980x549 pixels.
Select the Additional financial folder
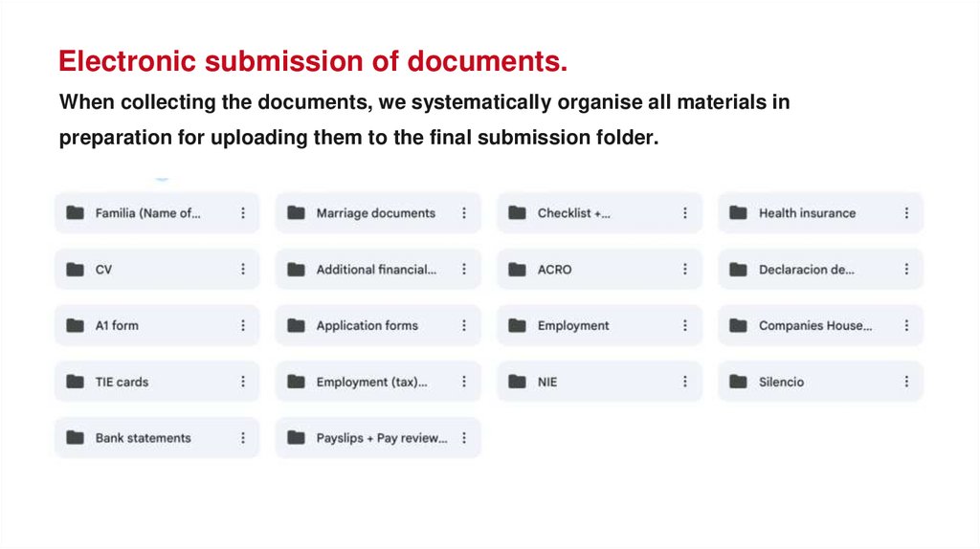point(375,270)
